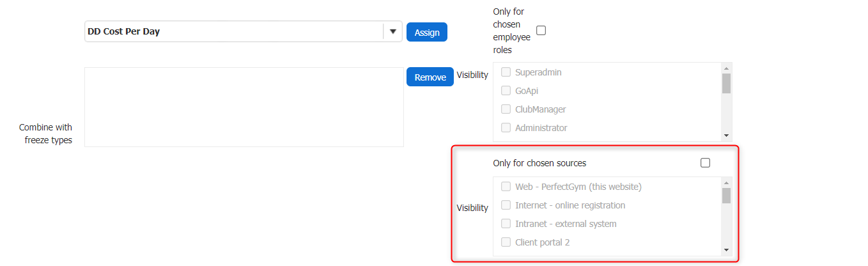Tick the Administrator role checkbox
This screenshot has height=266, width=868.
click(x=506, y=128)
